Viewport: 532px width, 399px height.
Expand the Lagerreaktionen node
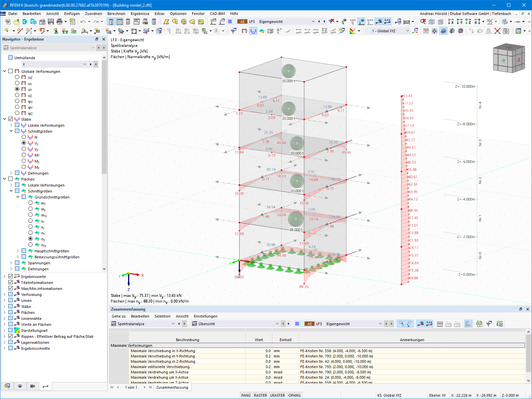pos(5,342)
